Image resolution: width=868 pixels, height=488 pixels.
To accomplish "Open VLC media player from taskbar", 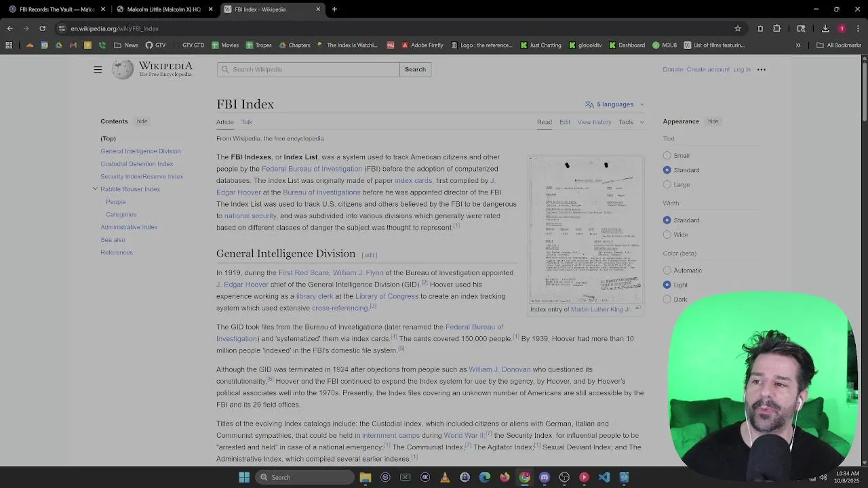I will coord(445,477).
